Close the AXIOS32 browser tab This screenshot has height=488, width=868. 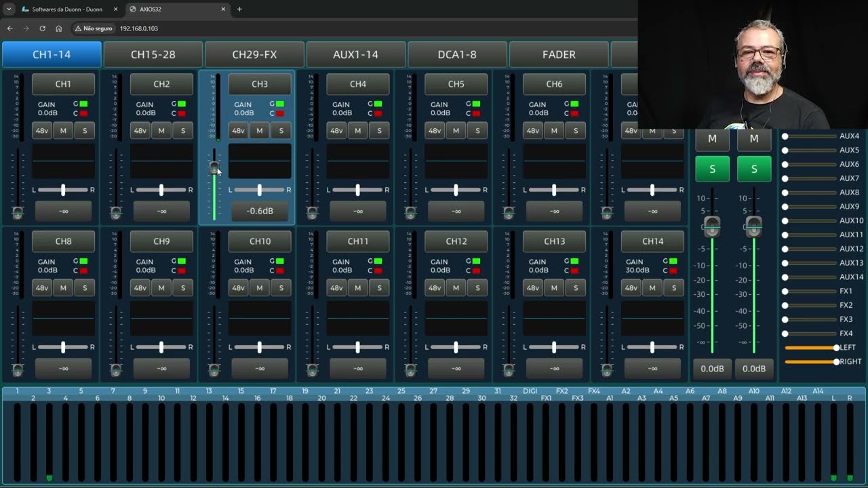(x=223, y=9)
